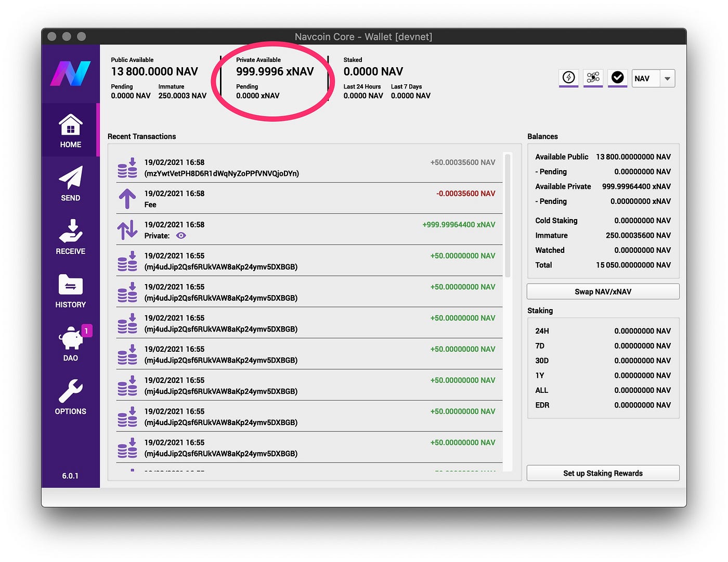This screenshot has width=728, height=562.
Task: Click the Watched balance row
Action: click(x=603, y=250)
